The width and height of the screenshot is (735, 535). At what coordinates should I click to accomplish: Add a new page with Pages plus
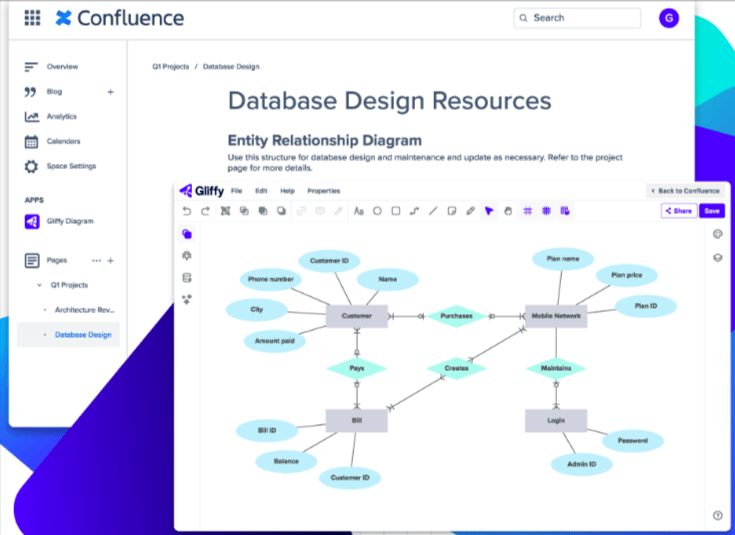[111, 260]
